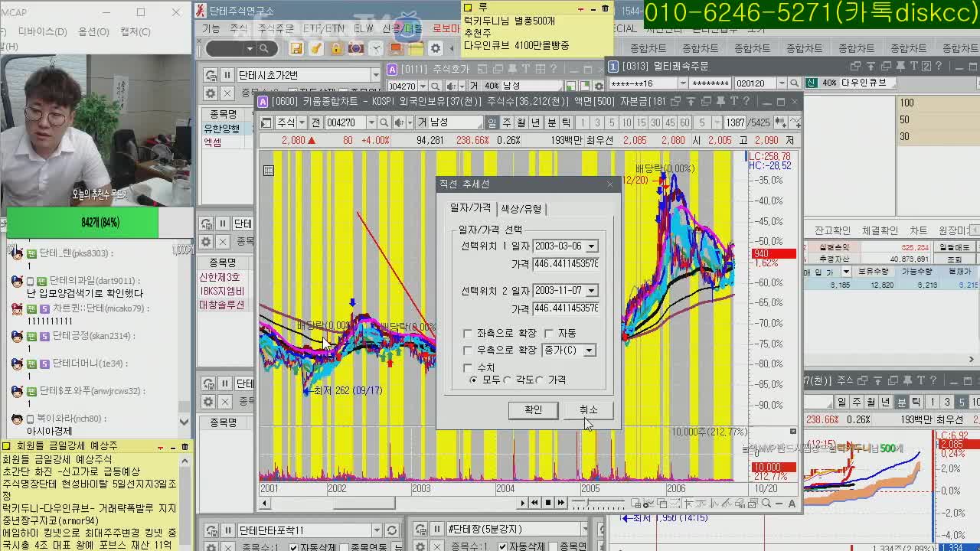Open the 선택위치 1 일자 date dropdown
This screenshot has width=980, height=551.
pyautogui.click(x=591, y=246)
